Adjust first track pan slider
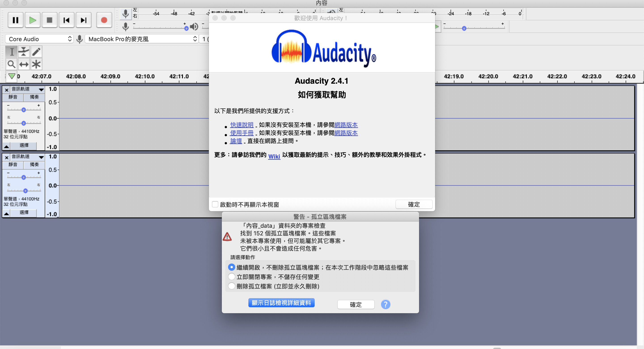644x349 pixels. pyautogui.click(x=23, y=123)
